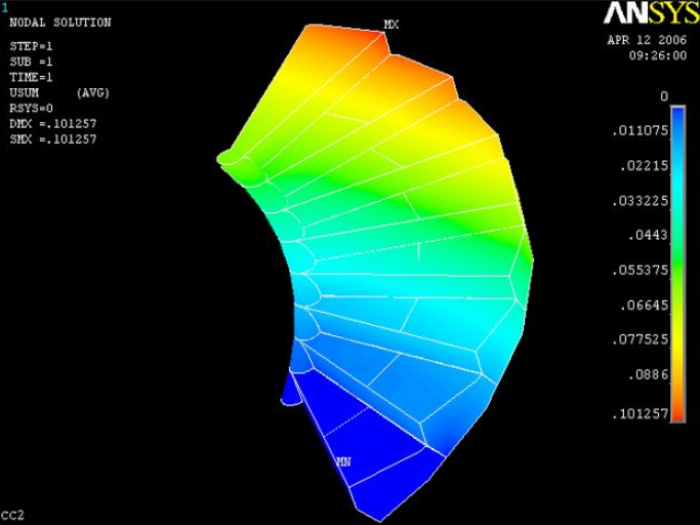Click the NODAL SOLUTION title text
Viewport: 700px width, 525px height.
(60, 22)
